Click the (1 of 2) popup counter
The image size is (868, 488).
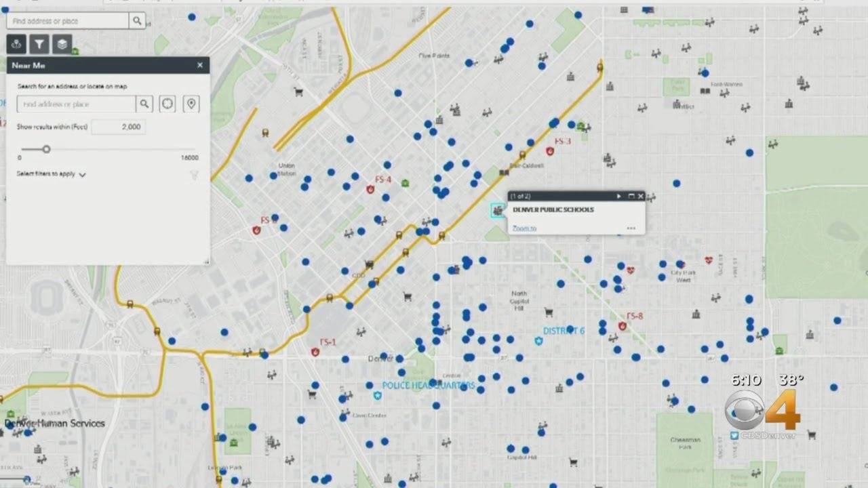pos(520,197)
